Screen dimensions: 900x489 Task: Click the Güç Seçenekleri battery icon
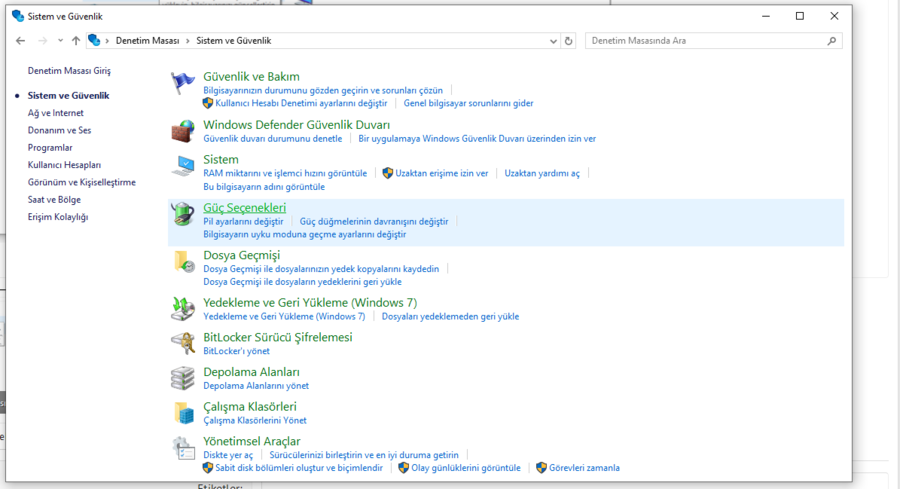click(x=183, y=214)
